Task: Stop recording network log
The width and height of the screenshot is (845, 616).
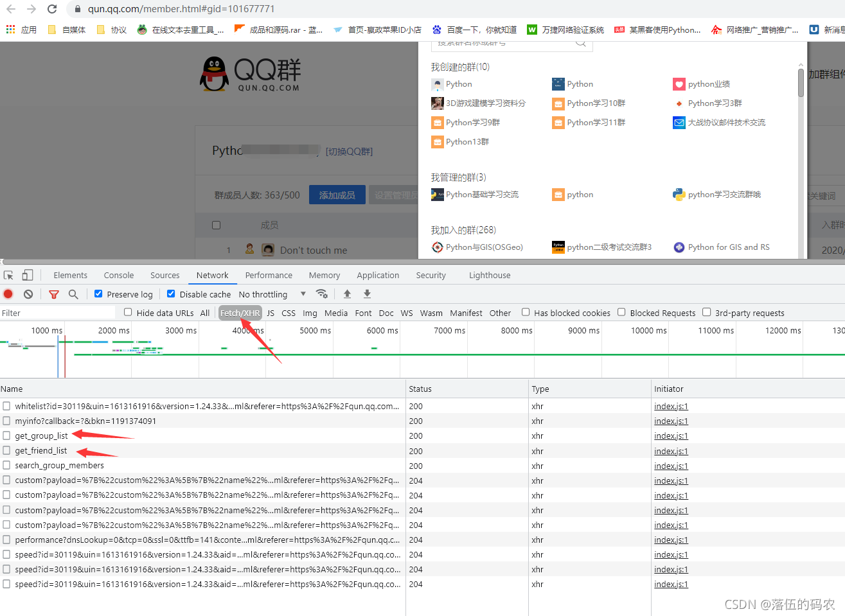Action: [8, 294]
